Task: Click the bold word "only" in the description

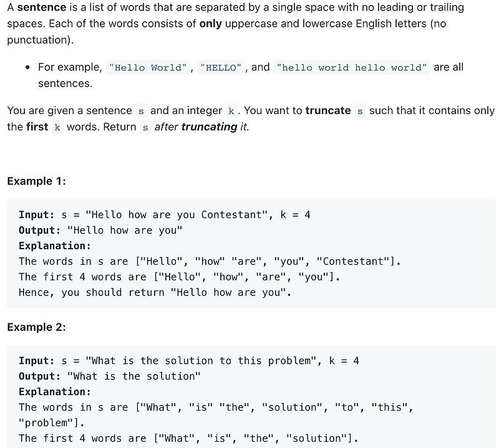Action: pos(210,24)
